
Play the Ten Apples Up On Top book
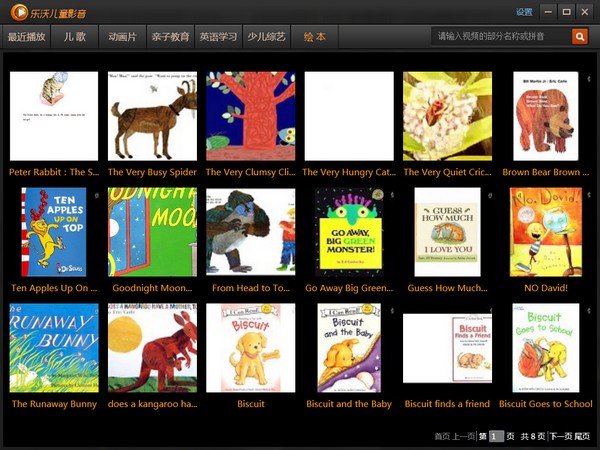(x=54, y=232)
